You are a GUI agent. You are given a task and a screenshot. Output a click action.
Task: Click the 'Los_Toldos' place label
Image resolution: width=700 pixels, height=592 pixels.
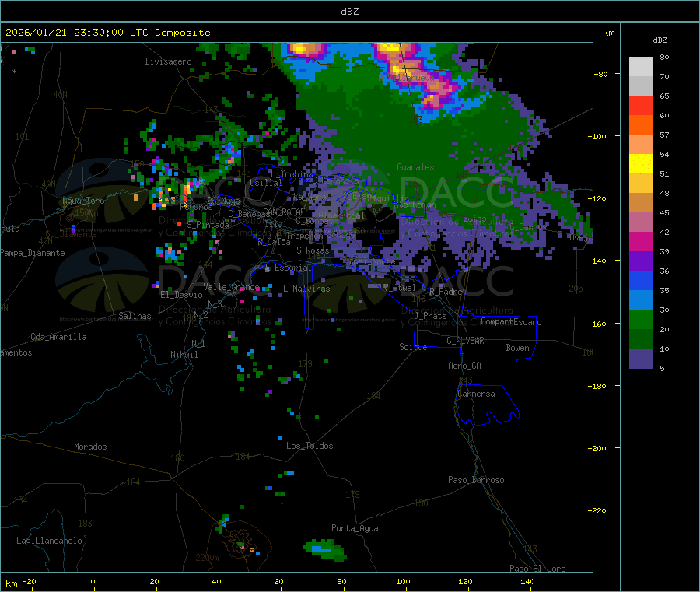(310, 446)
